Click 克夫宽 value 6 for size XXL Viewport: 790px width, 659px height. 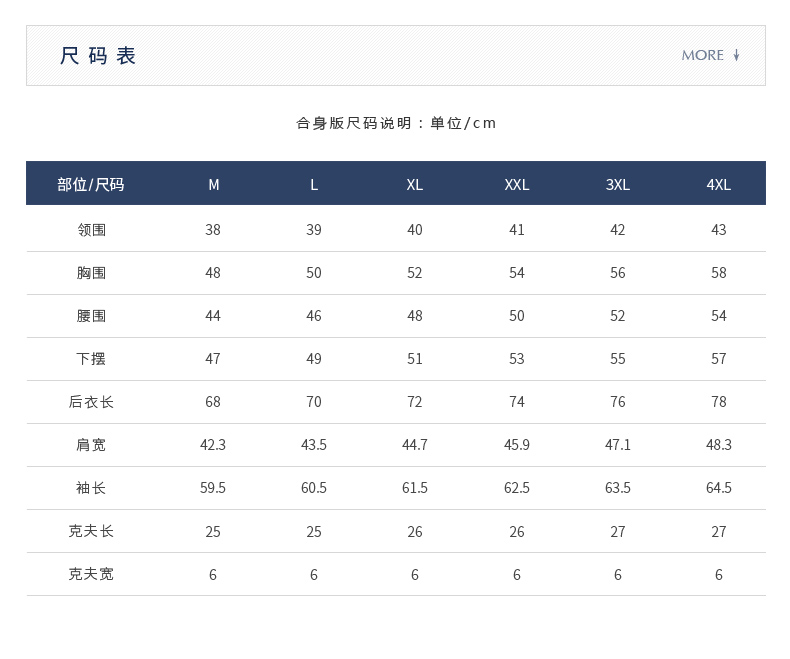point(517,574)
